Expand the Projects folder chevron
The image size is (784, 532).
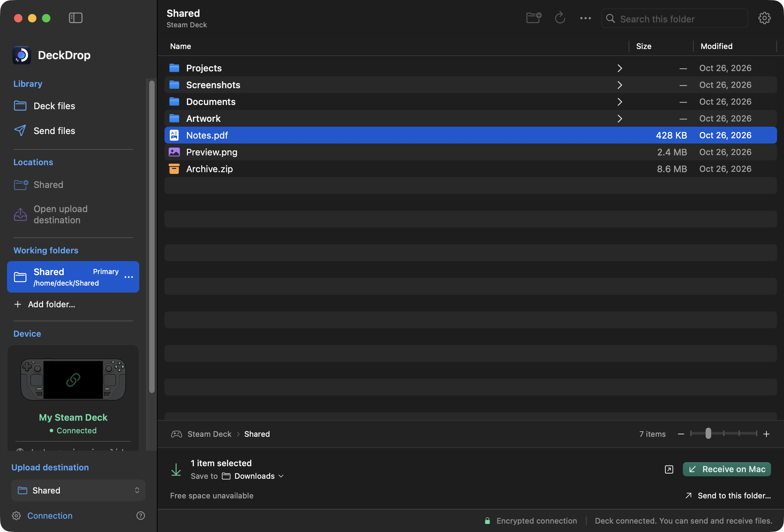point(619,68)
